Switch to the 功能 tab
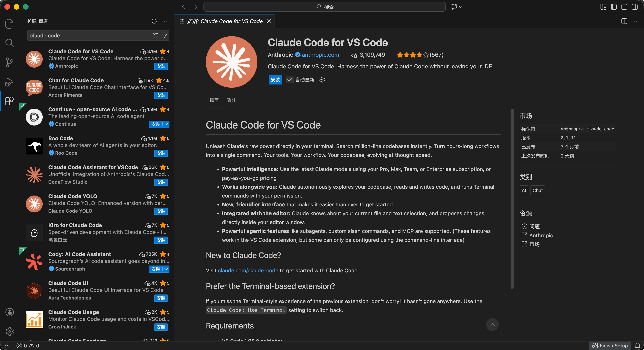 [x=231, y=100]
